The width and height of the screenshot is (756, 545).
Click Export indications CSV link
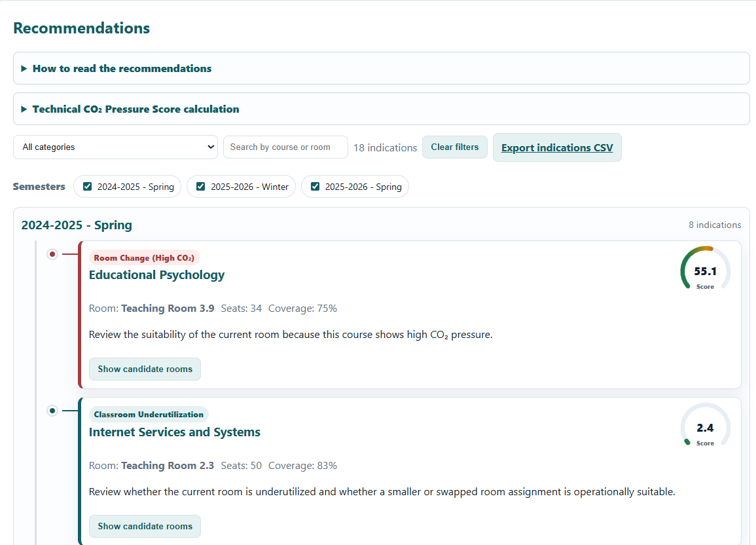click(557, 147)
